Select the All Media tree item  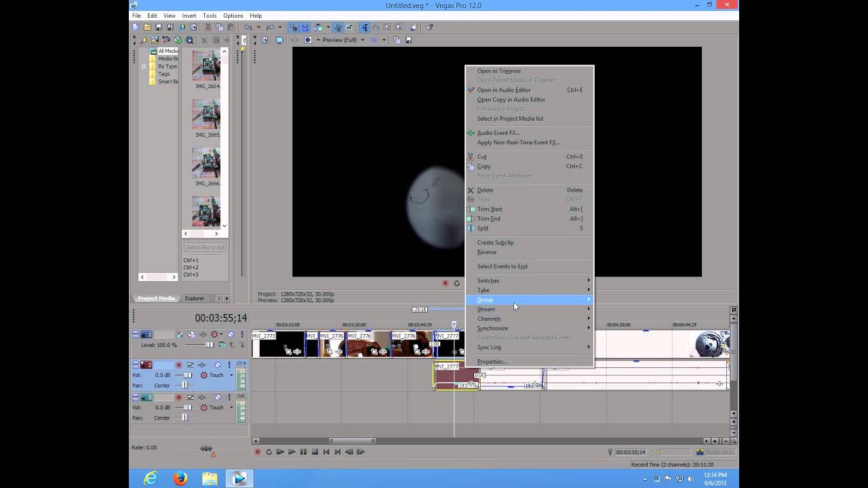(167, 51)
